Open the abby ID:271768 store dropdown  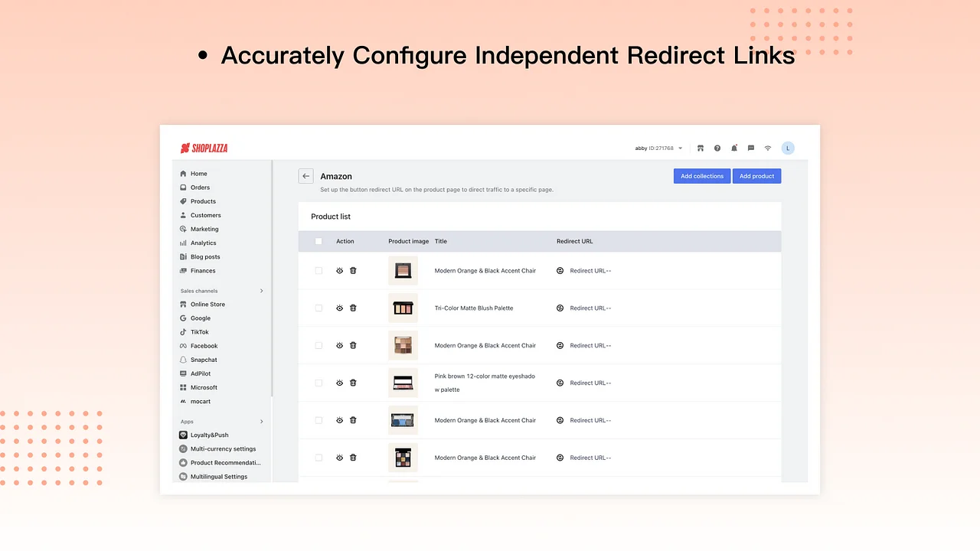[x=658, y=148]
